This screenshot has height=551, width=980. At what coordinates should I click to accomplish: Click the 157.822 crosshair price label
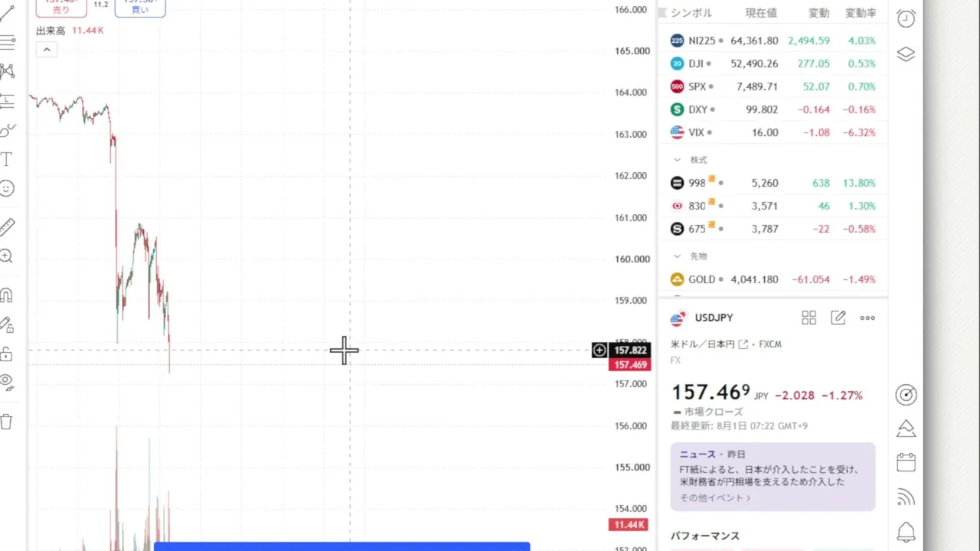coord(631,350)
